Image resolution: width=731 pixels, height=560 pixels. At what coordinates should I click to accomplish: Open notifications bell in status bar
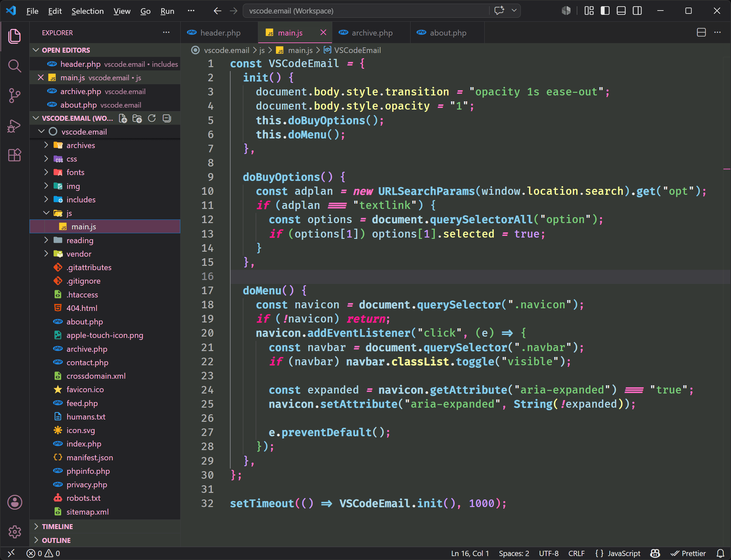click(720, 553)
